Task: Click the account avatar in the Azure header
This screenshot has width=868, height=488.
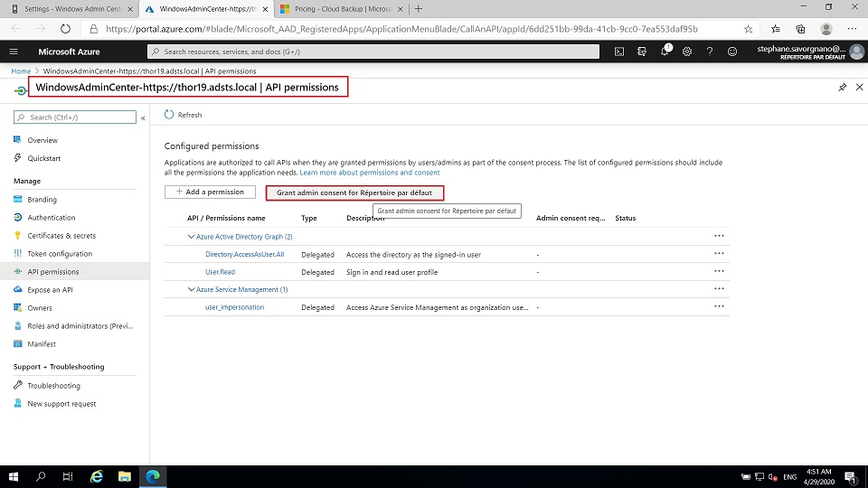Action: point(856,52)
